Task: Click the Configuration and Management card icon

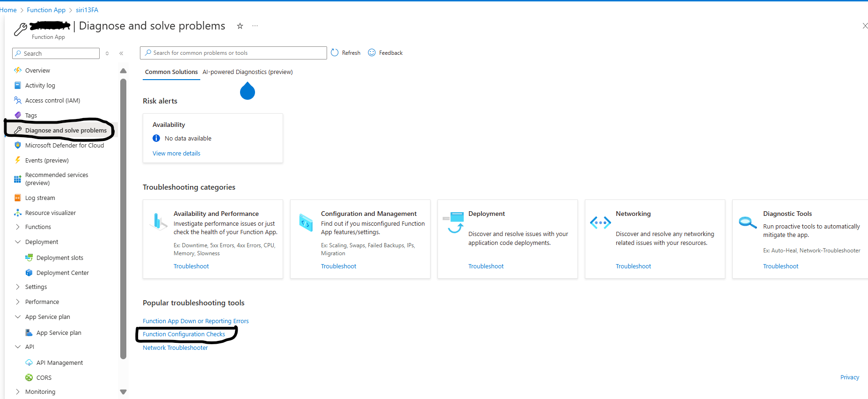Action: [x=306, y=222]
